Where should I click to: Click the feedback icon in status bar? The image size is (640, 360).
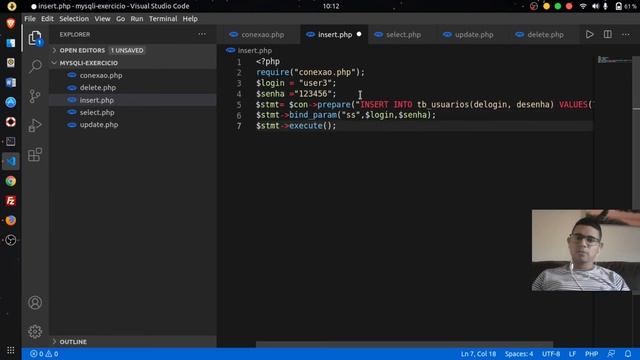tap(611, 354)
